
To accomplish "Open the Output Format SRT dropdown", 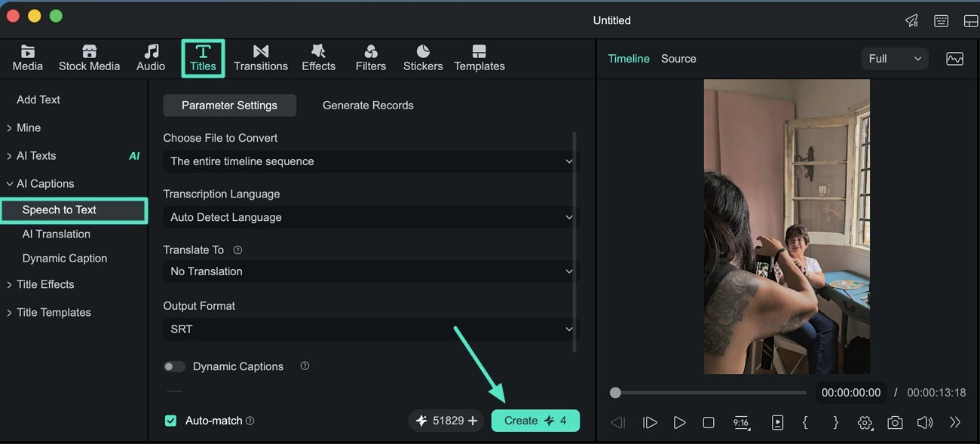I will (371, 329).
